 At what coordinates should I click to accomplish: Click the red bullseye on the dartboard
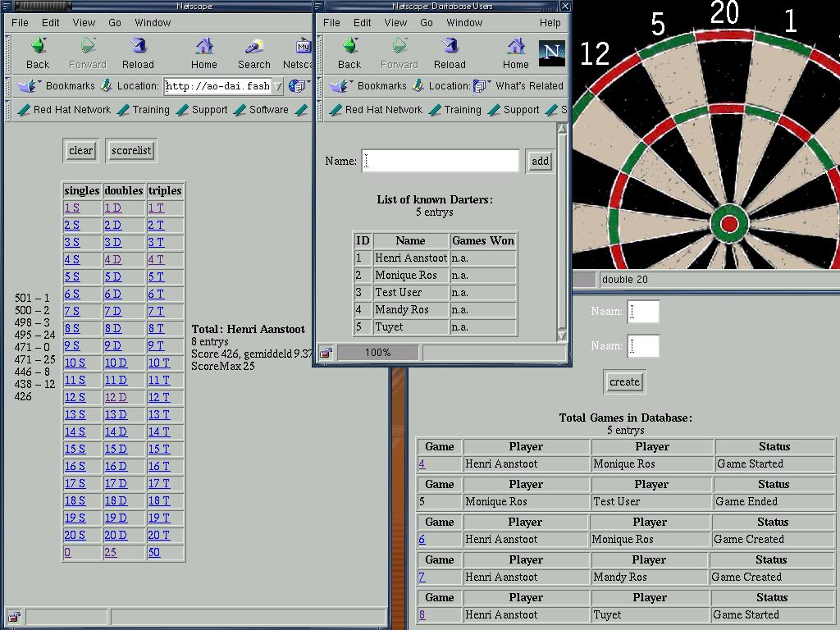[x=729, y=224]
